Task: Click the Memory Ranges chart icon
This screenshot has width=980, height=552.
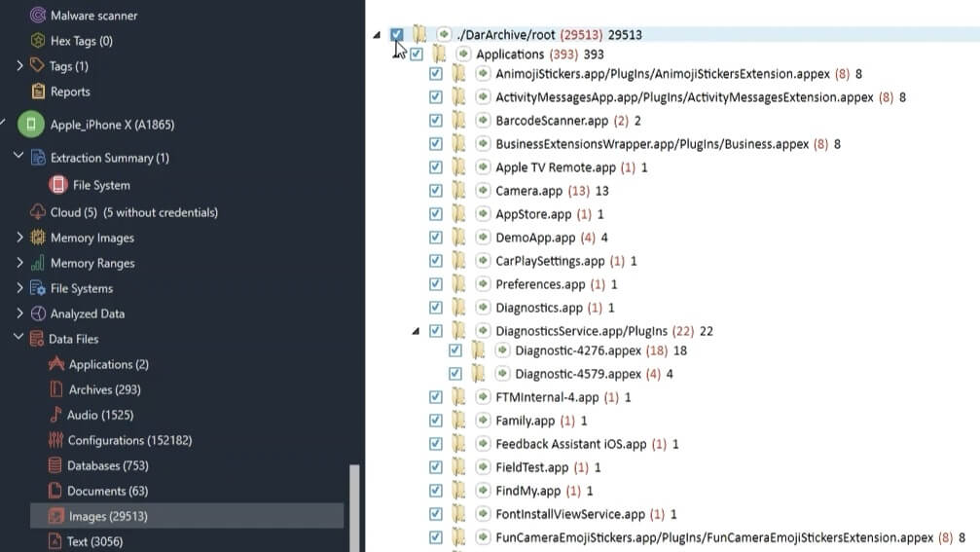Action: coord(38,263)
